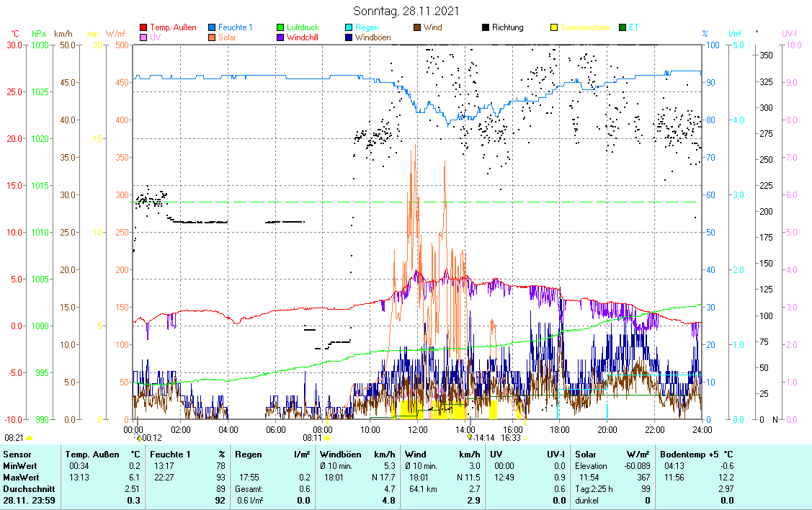Click the red Temp. Außen legend swatch

point(143,28)
